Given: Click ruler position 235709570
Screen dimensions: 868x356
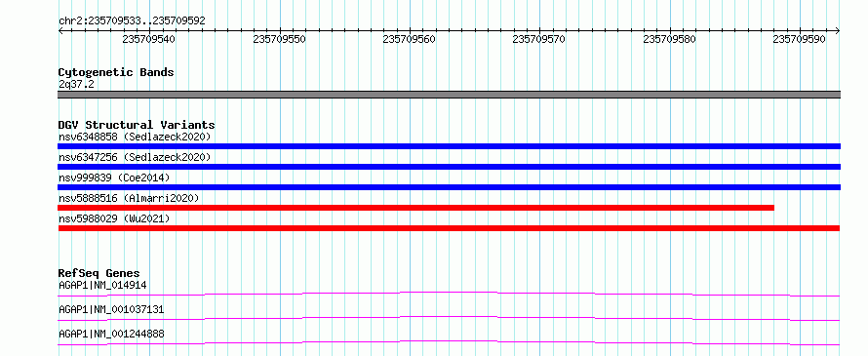Looking at the screenshot, I should tap(539, 39).
